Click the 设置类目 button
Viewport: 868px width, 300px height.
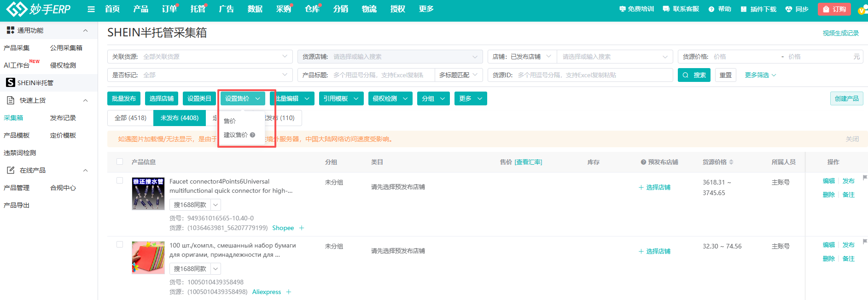pyautogui.click(x=199, y=98)
